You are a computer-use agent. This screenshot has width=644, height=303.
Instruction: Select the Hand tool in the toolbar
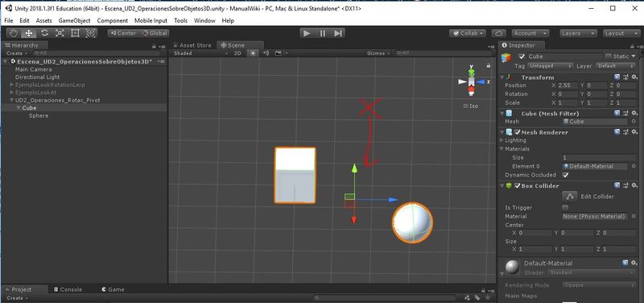[14, 33]
